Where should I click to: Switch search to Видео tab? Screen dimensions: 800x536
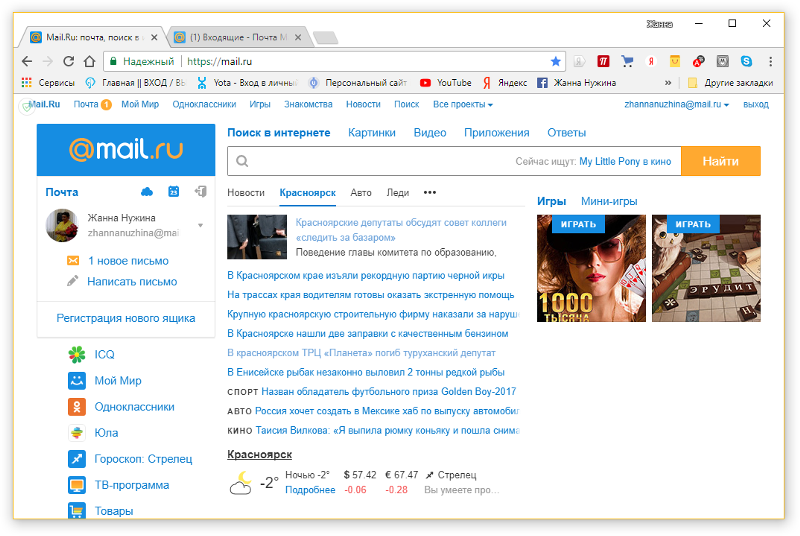(430, 133)
